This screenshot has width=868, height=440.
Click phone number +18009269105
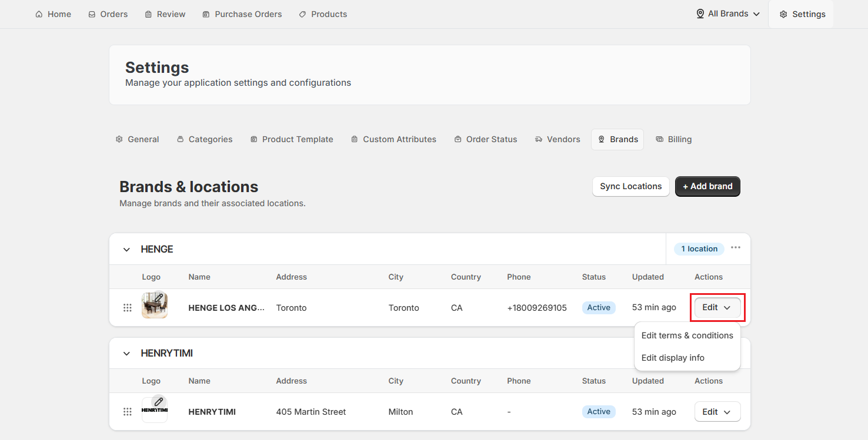pos(537,308)
